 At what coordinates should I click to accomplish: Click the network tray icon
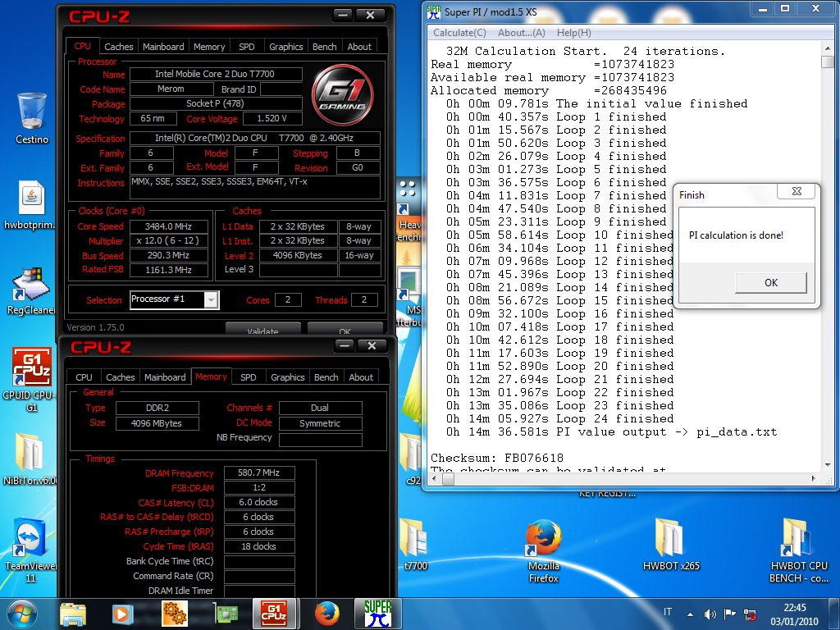[750, 614]
